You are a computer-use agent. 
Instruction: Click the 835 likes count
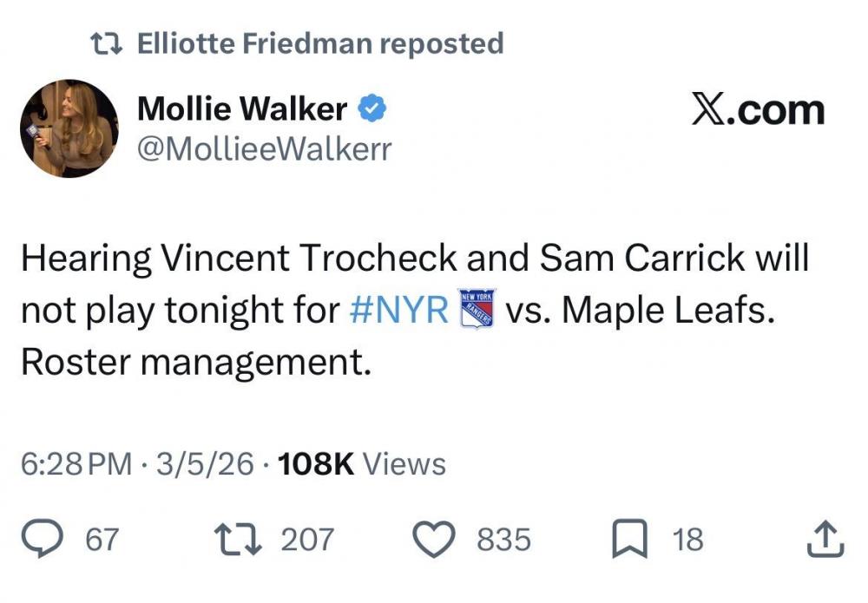[x=503, y=540]
